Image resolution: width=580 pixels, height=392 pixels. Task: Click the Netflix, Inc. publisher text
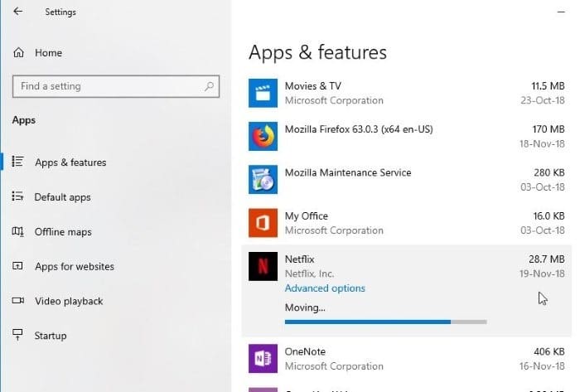(x=310, y=273)
